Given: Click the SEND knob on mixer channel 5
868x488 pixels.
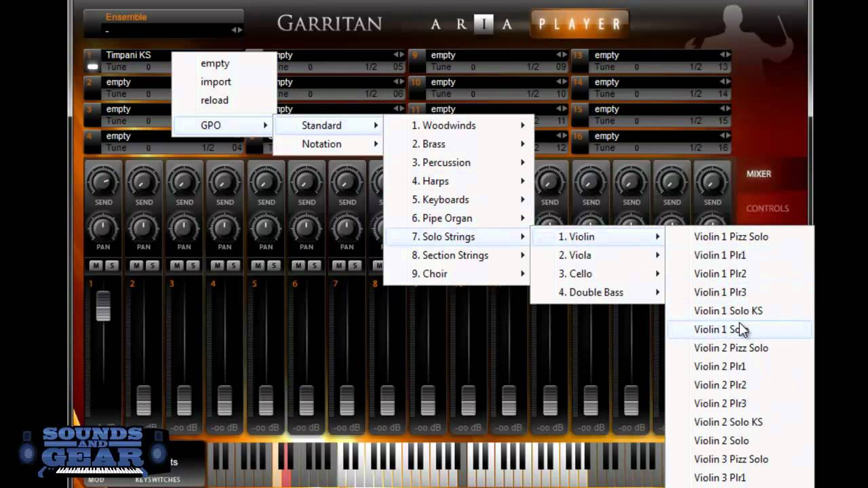Looking at the screenshot, I should (x=266, y=181).
